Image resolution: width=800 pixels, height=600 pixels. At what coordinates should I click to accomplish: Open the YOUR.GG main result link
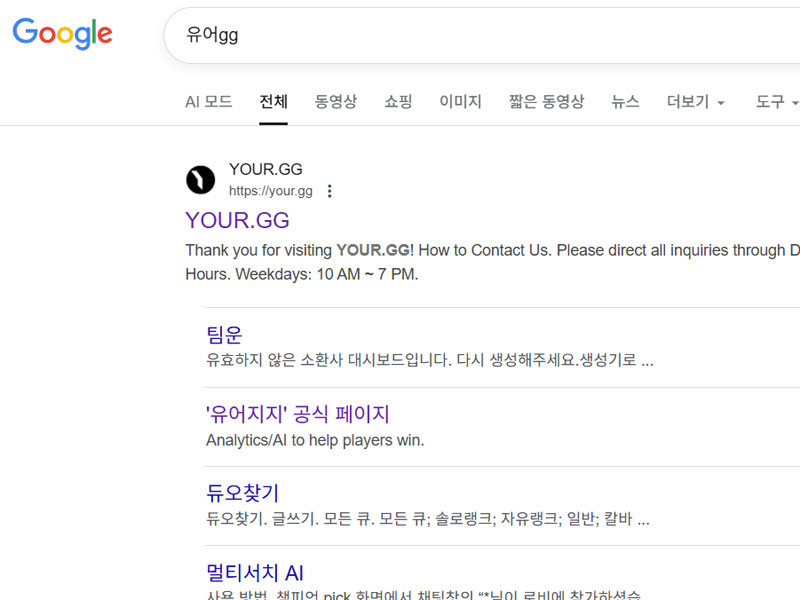pos(237,220)
